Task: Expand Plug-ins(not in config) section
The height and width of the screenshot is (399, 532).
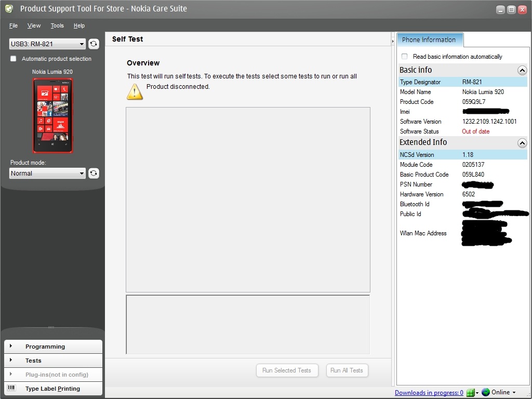Action: 54,375
